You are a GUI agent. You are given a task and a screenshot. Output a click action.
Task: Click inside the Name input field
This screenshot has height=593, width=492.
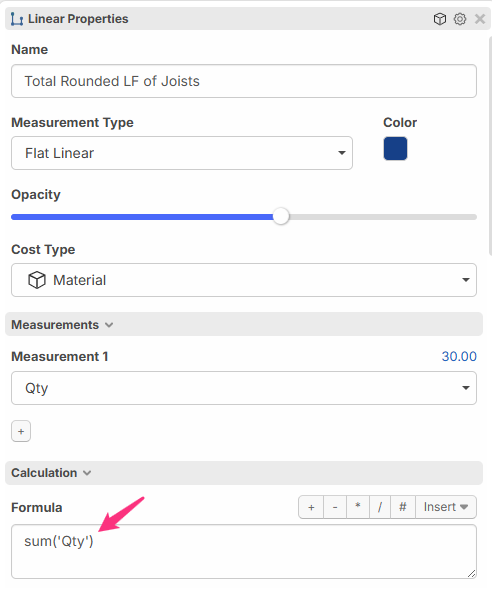click(x=244, y=81)
